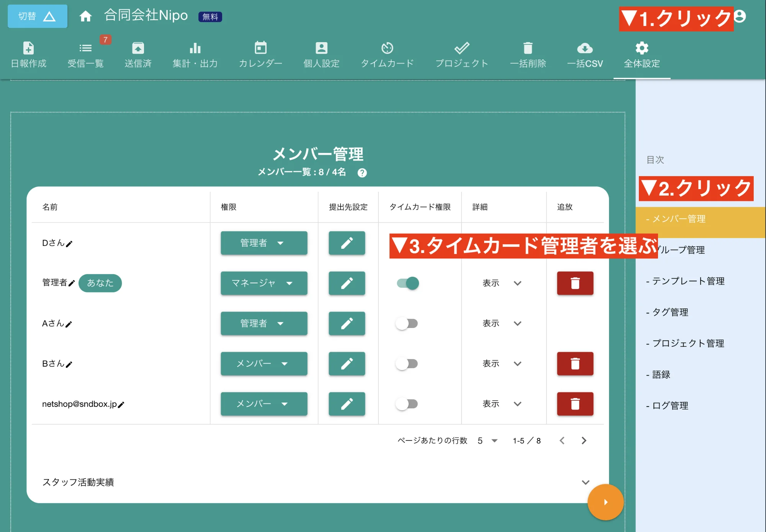Viewport: 766px width, 532px height.
Task: Edit Bさん's 提出先設定 with pencil button
Action: [x=346, y=364]
